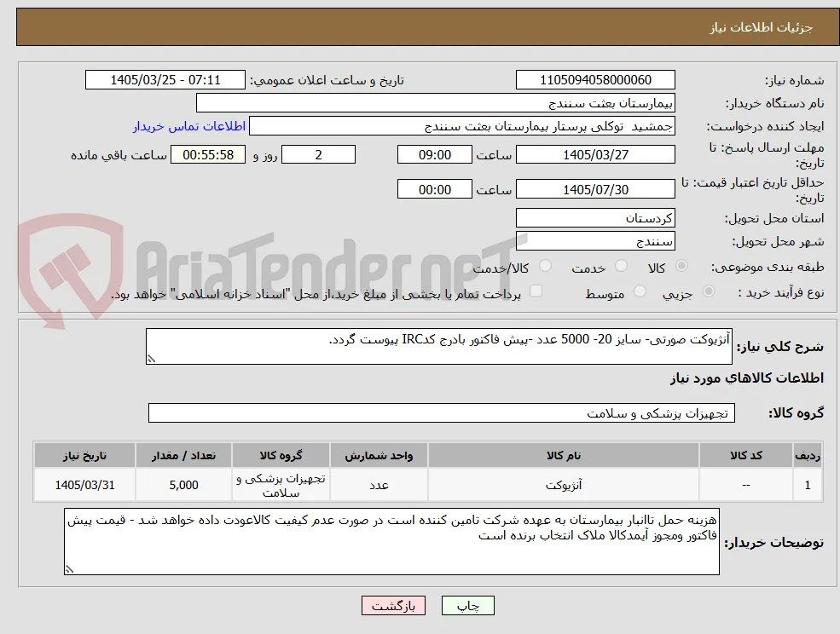The height and width of the screenshot is (634, 840).
Task: Click the unit cell عدد
Action: [379, 485]
